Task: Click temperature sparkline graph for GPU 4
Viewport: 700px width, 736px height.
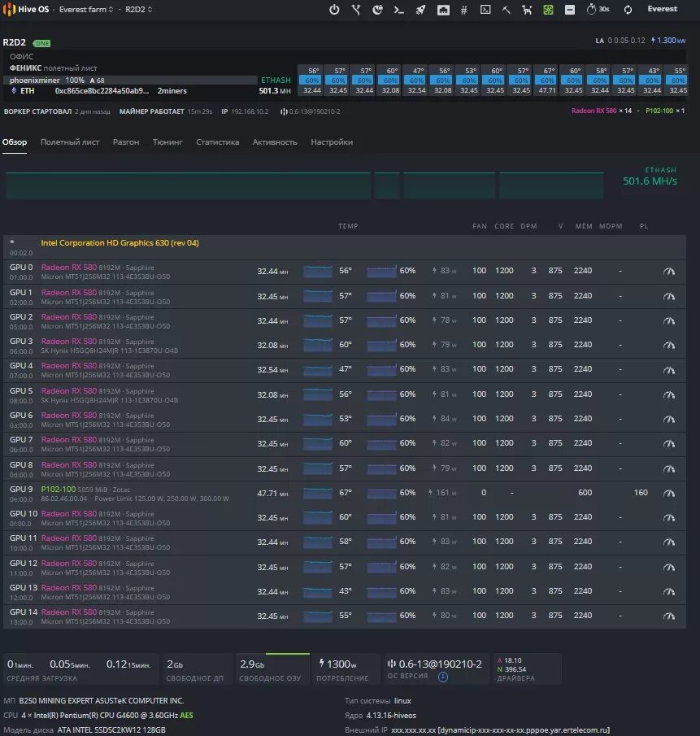Action: [318, 370]
